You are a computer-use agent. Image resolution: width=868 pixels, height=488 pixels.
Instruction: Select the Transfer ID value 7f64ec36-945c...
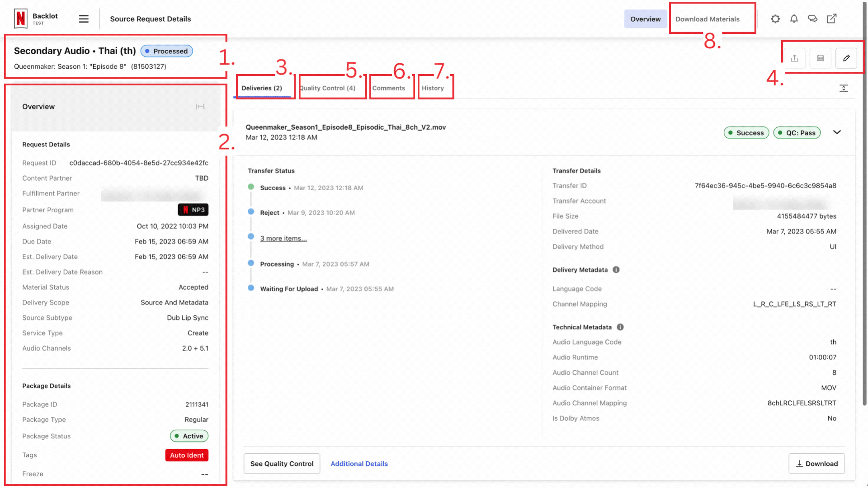click(x=765, y=186)
